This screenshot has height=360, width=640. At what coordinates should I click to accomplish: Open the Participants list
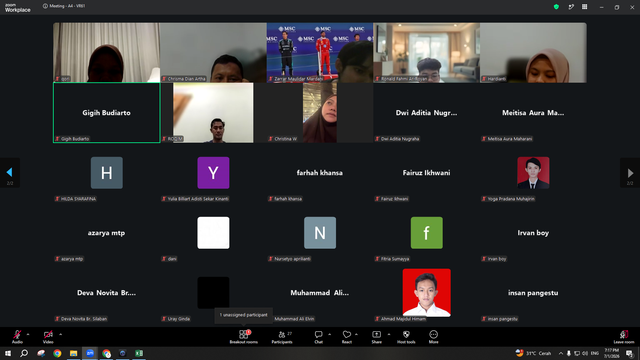tap(282, 337)
